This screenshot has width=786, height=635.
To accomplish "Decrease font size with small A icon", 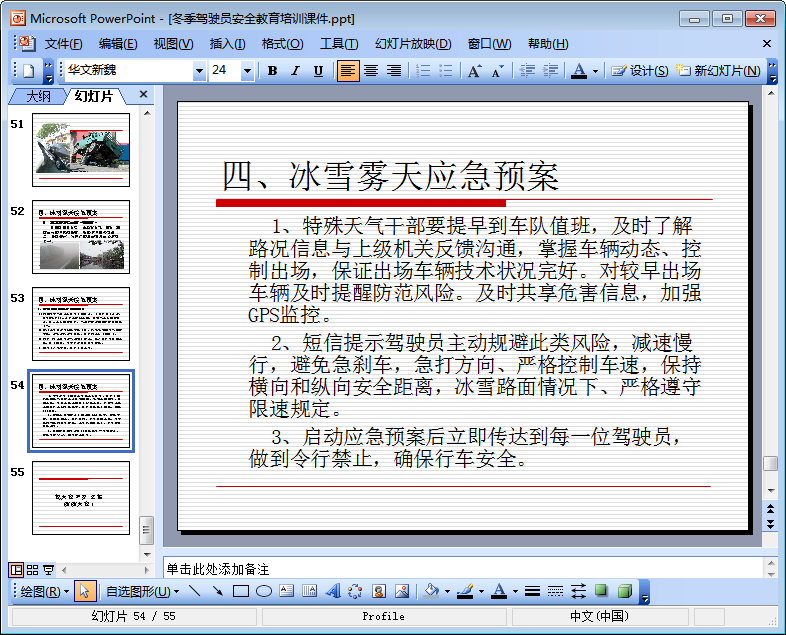I will pyautogui.click(x=497, y=71).
